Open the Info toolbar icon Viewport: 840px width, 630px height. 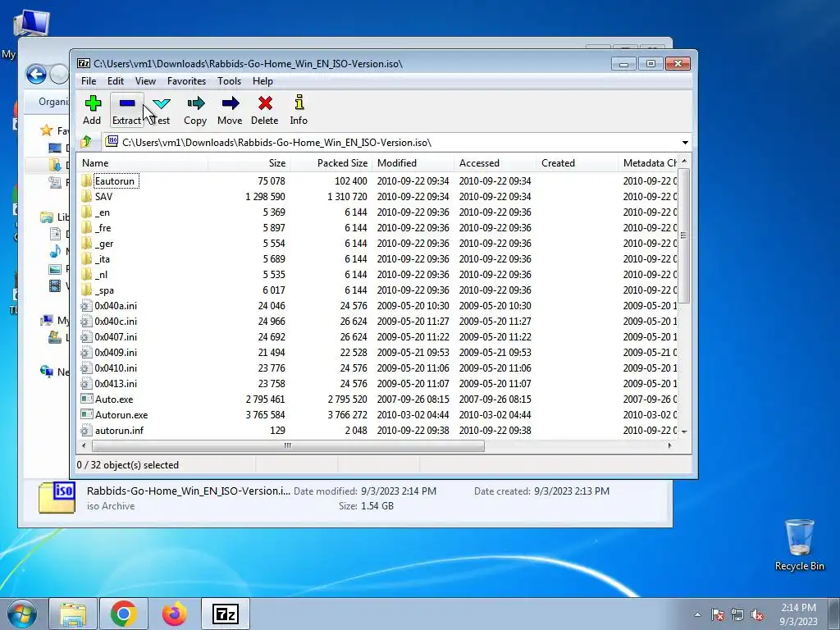click(x=299, y=110)
